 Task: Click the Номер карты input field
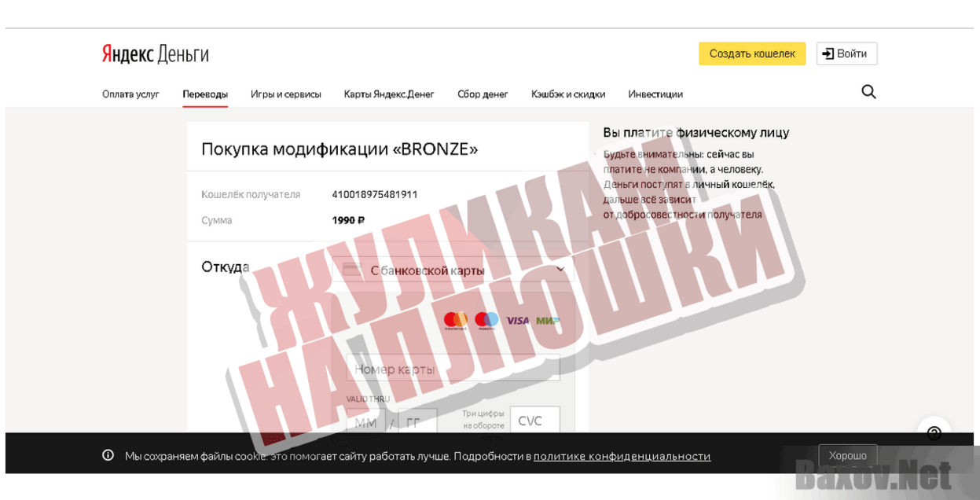click(x=453, y=368)
